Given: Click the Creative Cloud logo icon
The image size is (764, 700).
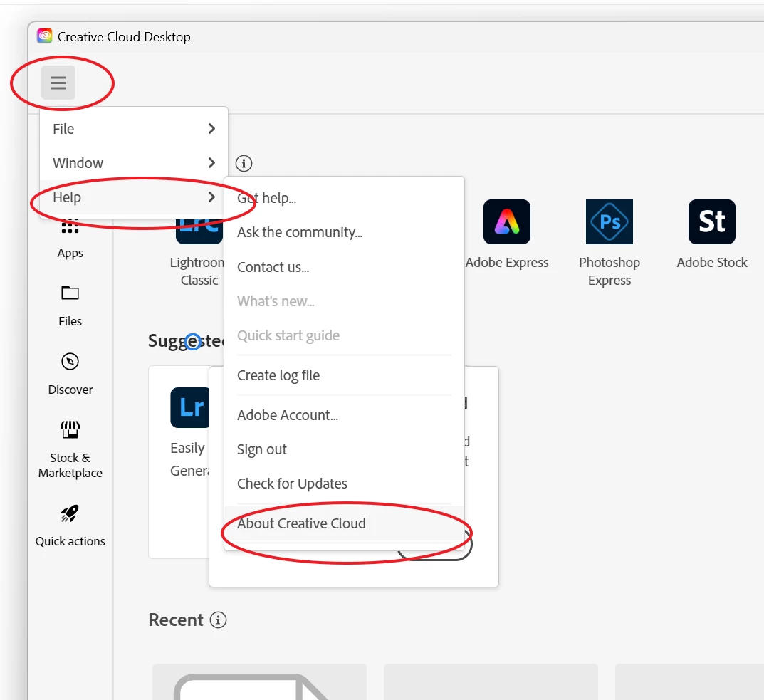Looking at the screenshot, I should tap(45, 36).
